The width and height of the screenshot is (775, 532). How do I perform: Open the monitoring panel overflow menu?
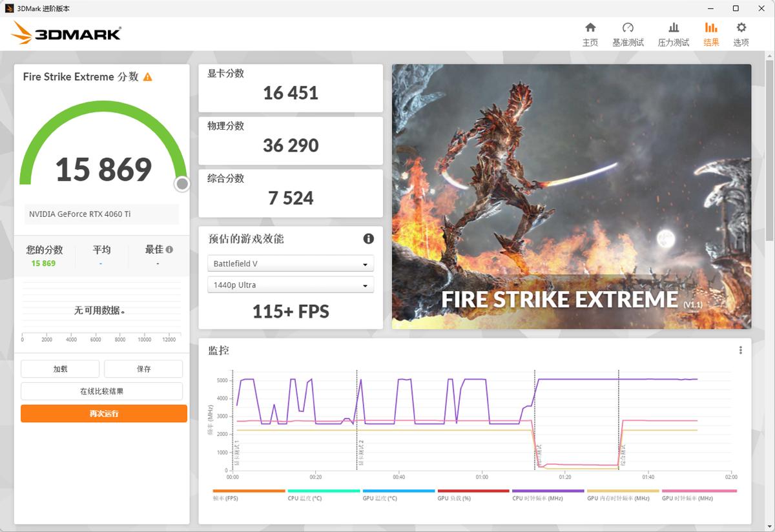point(740,349)
